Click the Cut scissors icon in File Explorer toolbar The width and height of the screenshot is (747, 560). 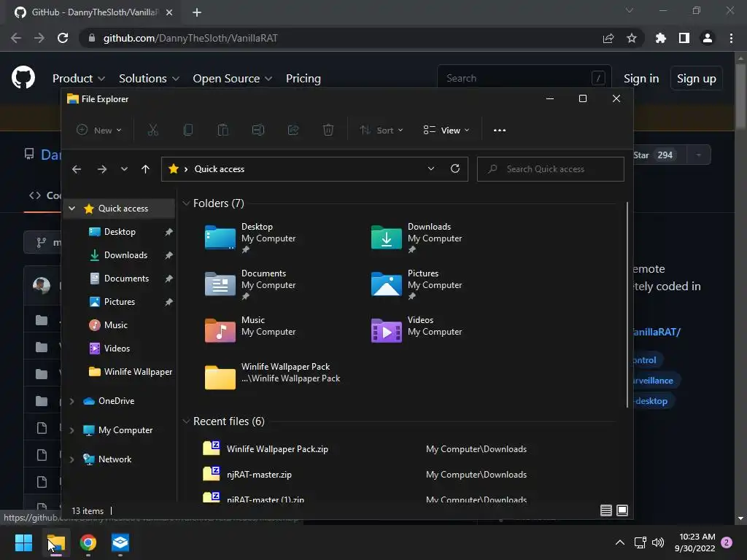coord(152,130)
